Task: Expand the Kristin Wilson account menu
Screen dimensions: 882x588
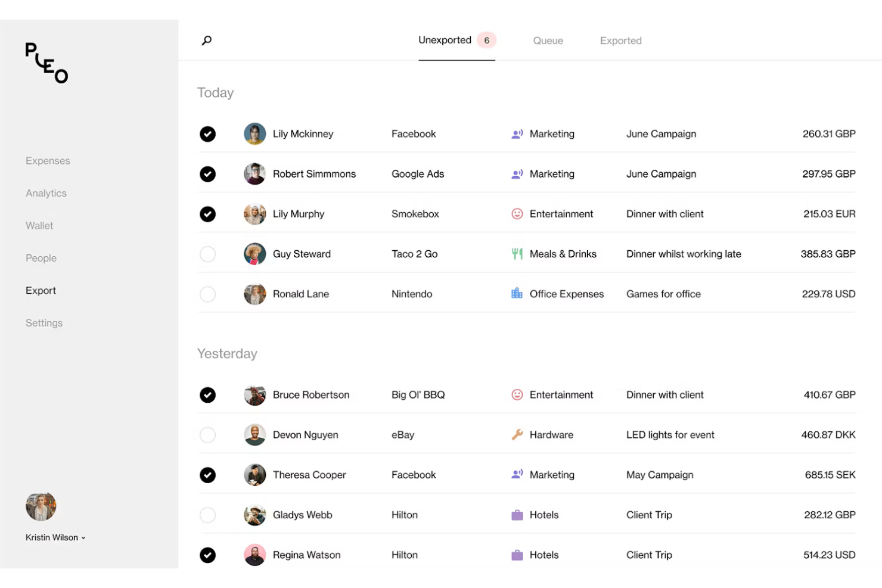Action: tap(55, 537)
